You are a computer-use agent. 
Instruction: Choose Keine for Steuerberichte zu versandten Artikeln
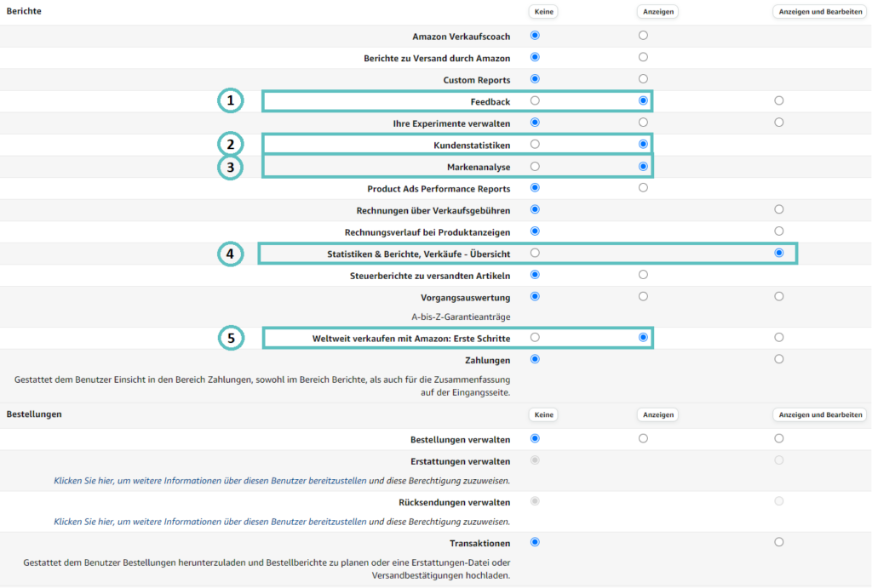[x=535, y=275]
